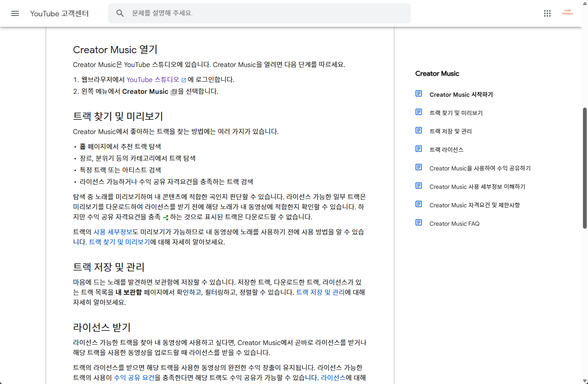Click the article icon beside 트랙 라이선스

pos(419,149)
